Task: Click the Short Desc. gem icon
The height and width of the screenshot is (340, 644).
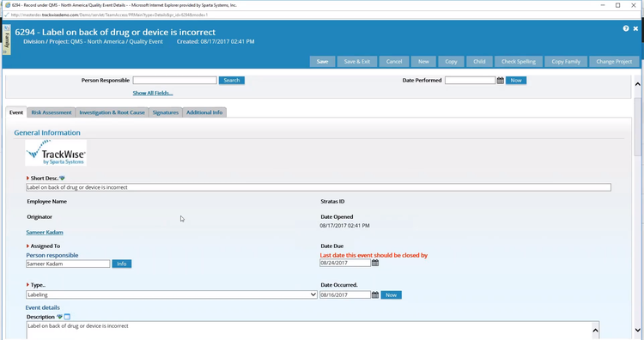Action: 62,179
